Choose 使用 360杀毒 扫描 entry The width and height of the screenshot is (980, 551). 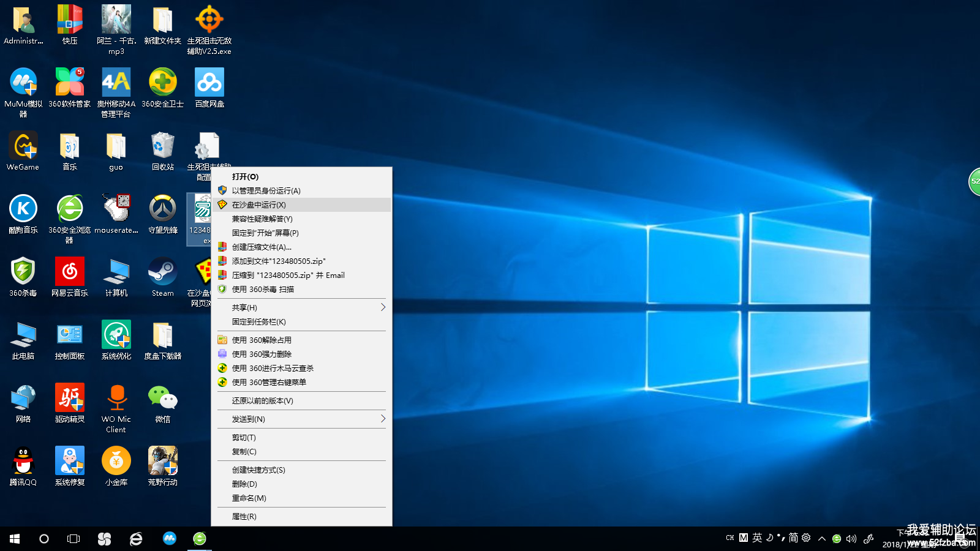click(301, 290)
